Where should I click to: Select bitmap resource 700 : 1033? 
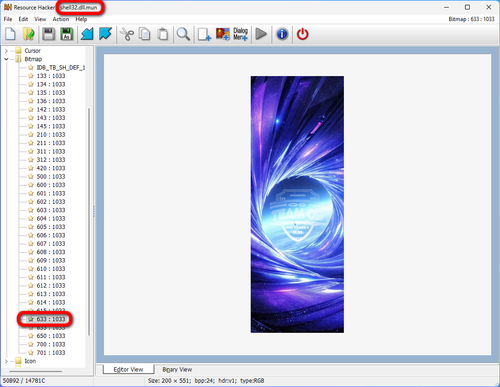(51, 344)
